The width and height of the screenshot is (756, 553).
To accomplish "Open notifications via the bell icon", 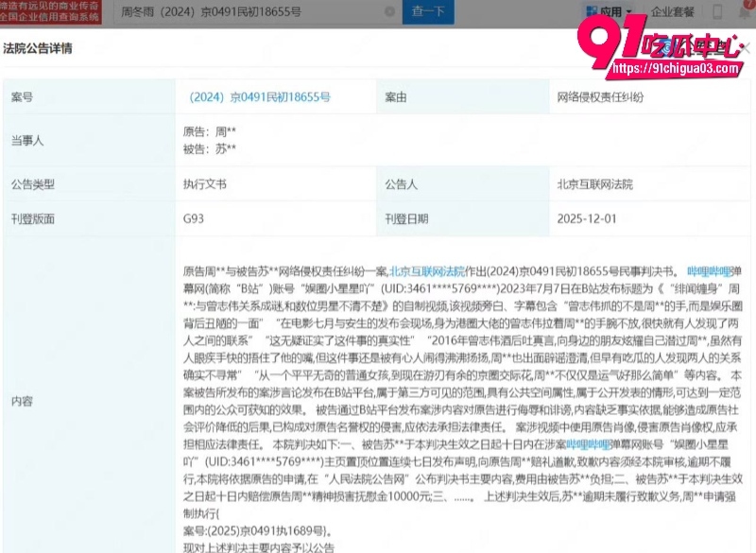I will coord(747,12).
